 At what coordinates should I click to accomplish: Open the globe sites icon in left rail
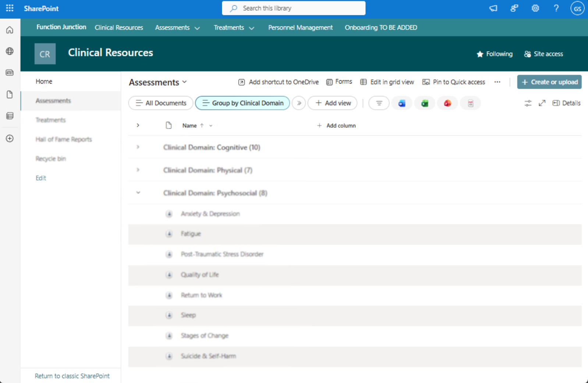coord(10,51)
